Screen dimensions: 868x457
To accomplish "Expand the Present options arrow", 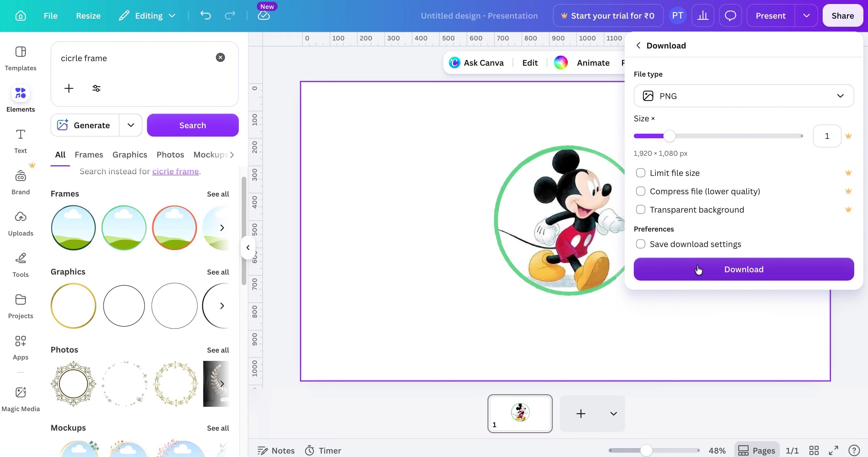I will (x=806, y=16).
